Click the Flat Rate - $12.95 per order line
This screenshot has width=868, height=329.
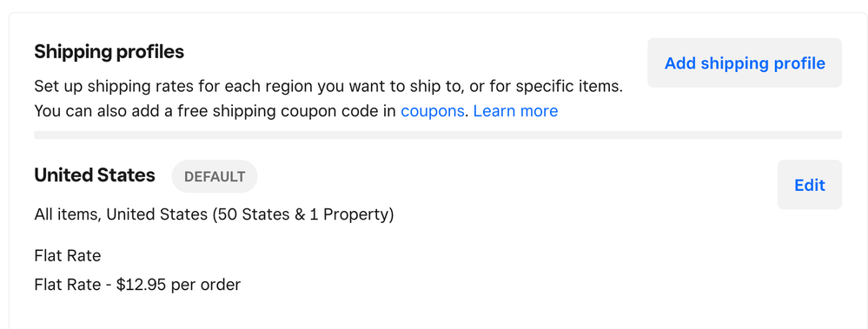pyautogui.click(x=137, y=285)
